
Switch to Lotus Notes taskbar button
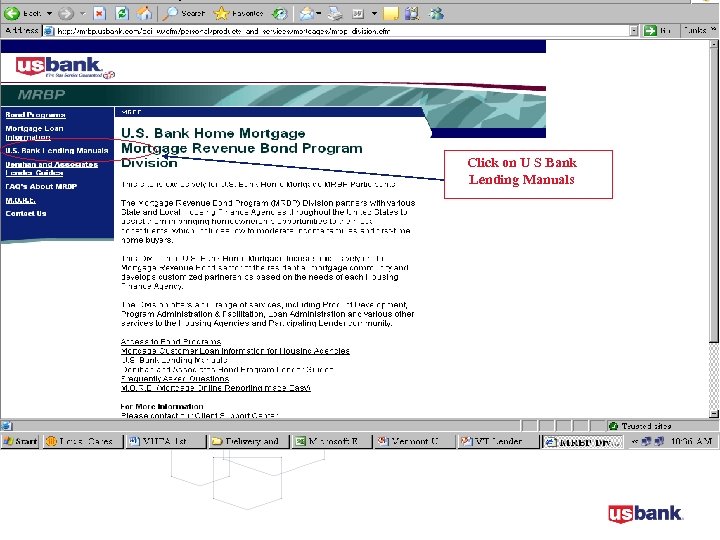coord(83,441)
